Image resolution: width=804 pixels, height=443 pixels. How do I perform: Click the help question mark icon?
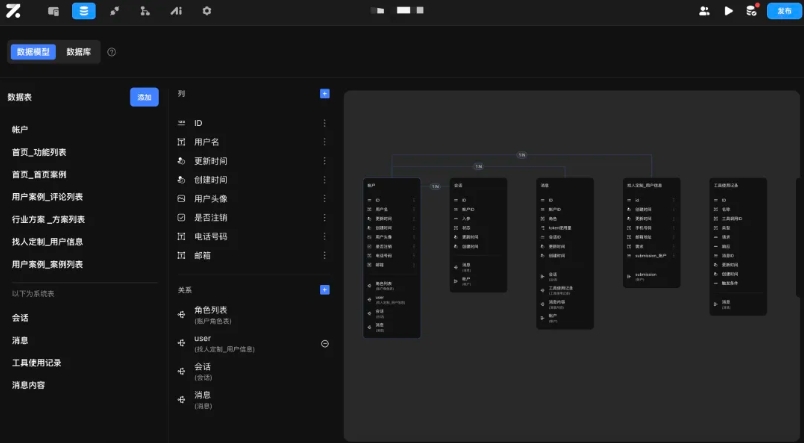111,52
